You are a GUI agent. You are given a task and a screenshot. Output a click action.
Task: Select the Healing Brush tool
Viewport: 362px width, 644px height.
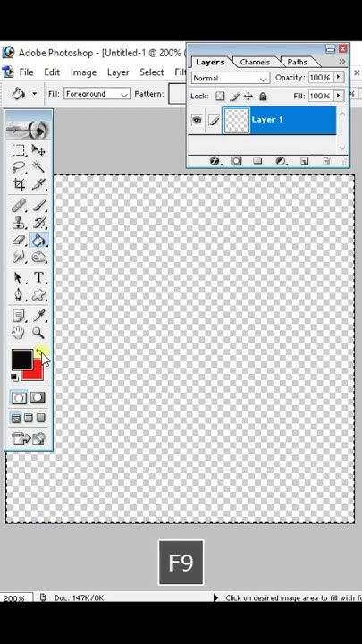(19, 206)
